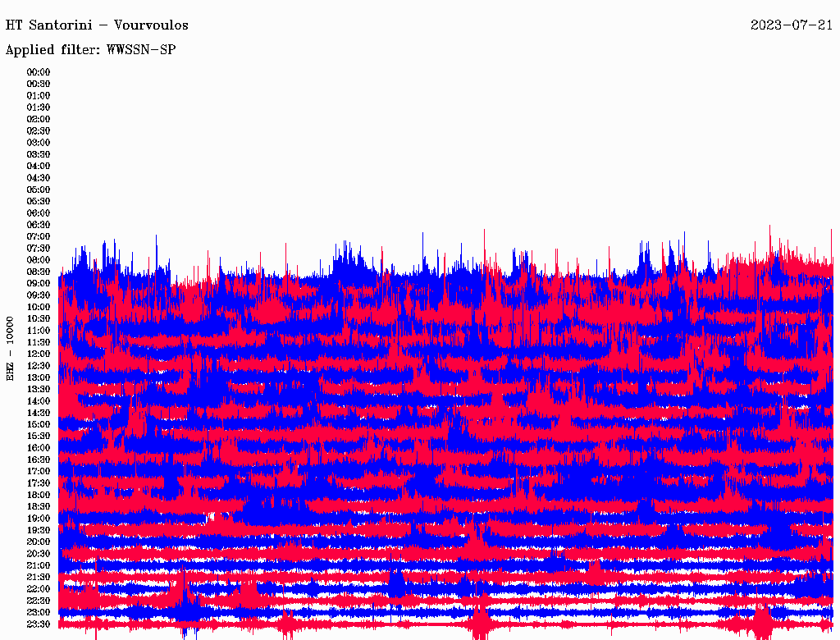The image size is (840, 640).
Task: Select the 04:00 time label
Action: [39, 167]
